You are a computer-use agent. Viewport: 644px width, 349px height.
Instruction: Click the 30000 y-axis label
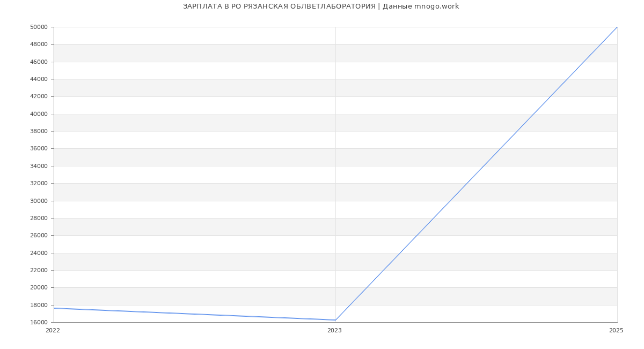coord(39,201)
